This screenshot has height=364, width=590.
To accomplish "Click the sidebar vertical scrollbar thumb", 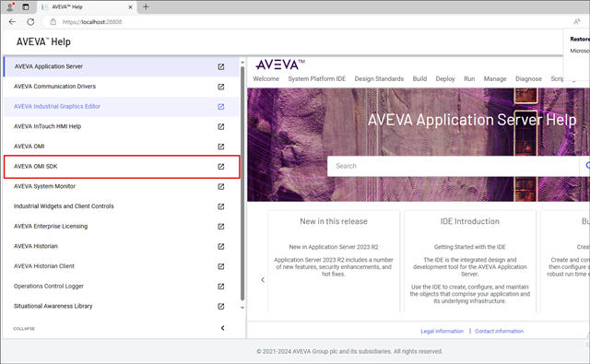I will [242, 183].
